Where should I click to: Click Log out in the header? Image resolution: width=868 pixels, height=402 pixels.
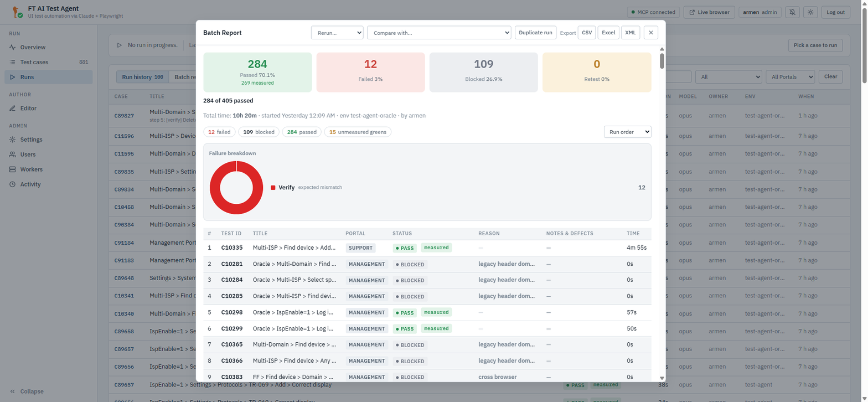point(835,12)
